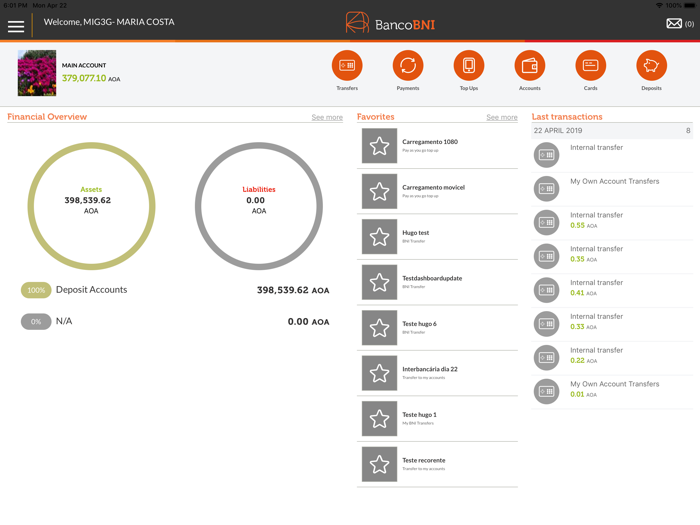Click the Liabilities circle chart
Image resolution: width=700 pixels, height=525 pixels.
tap(258, 206)
